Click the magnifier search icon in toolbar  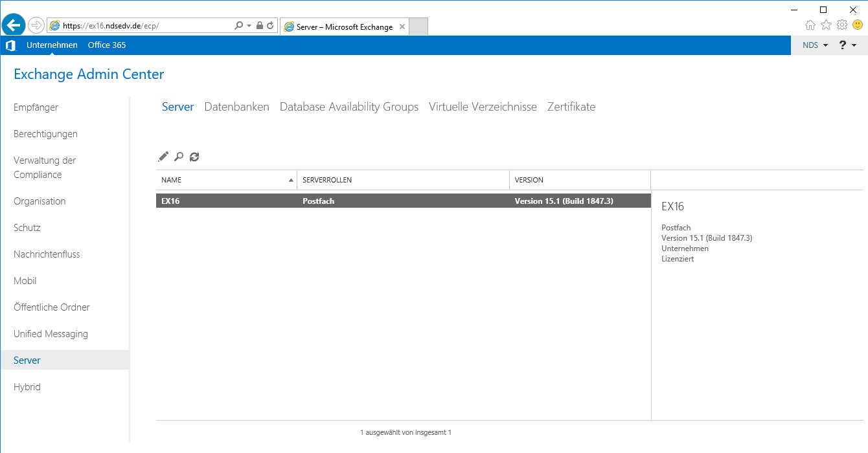coord(179,157)
